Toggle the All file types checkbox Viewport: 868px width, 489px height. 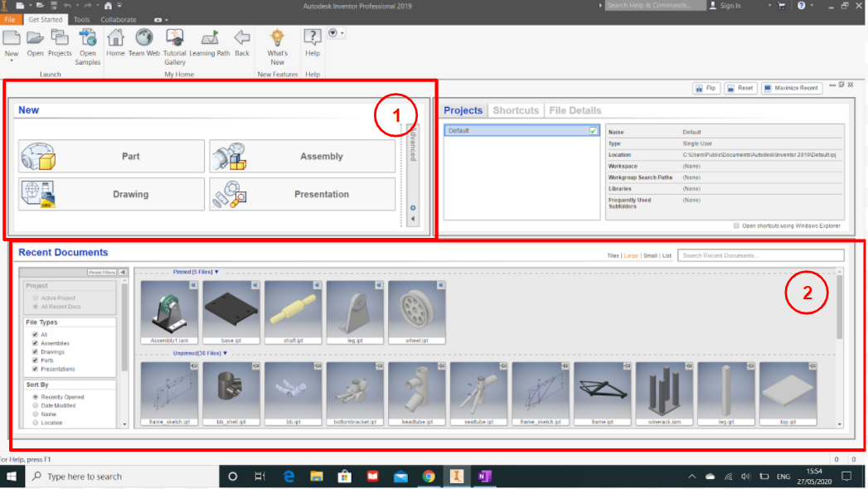(x=36, y=335)
